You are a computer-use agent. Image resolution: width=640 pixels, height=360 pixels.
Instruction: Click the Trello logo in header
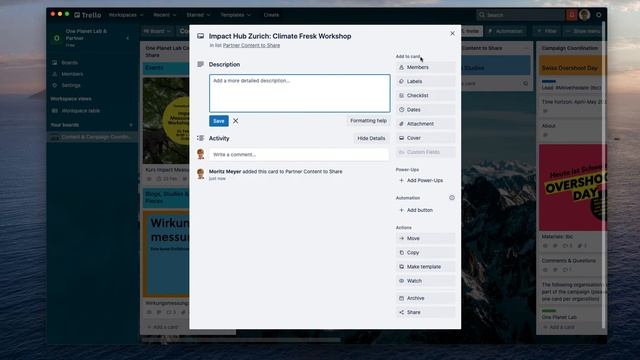coord(88,15)
